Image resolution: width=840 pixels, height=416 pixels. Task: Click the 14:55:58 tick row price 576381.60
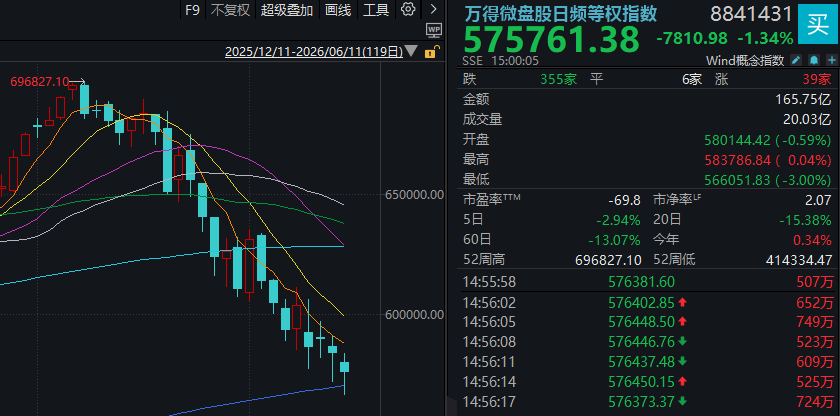(x=642, y=282)
